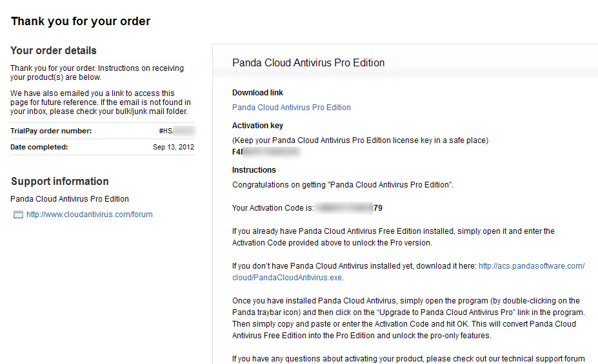Click the Sep 13, 2012 completion date
598x364 pixels.
[174, 147]
